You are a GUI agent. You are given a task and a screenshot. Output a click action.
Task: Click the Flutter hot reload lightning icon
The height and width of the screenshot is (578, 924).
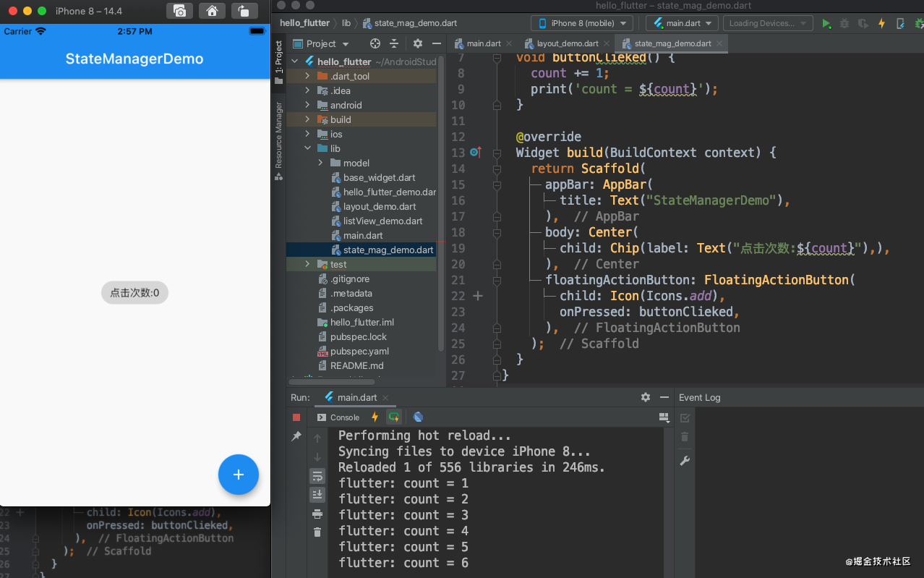click(881, 23)
